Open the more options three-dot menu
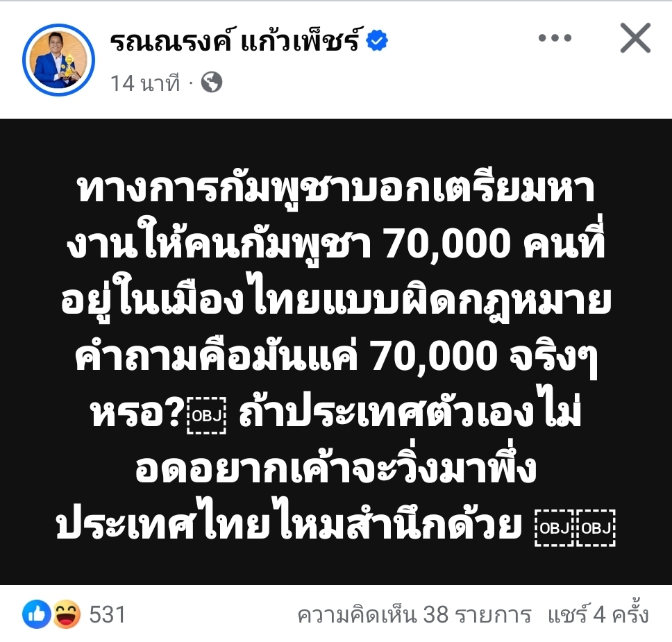 (555, 38)
